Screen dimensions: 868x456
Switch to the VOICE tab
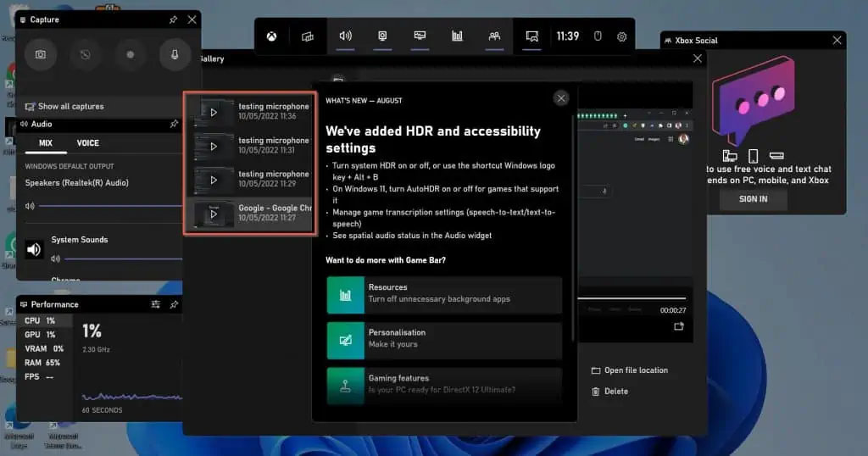(88, 143)
